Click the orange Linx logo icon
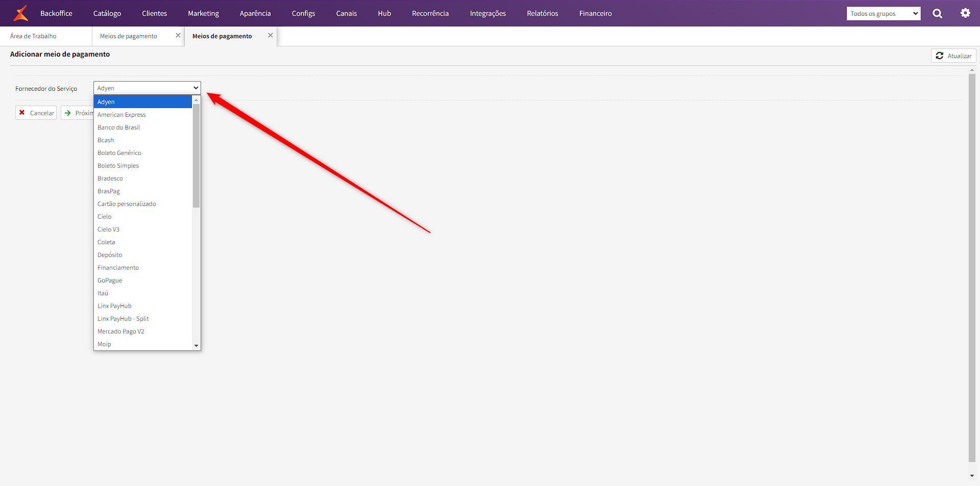Screen dimensions: 980x486 point(20,13)
